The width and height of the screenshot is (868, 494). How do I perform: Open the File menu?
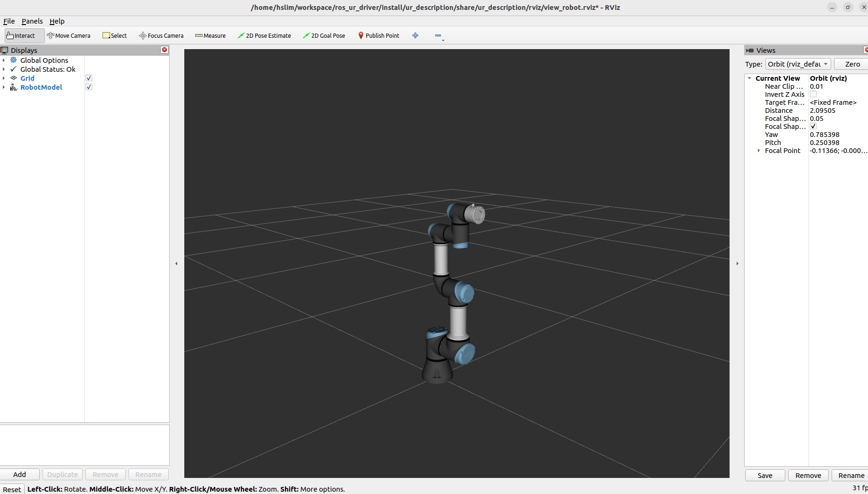9,21
